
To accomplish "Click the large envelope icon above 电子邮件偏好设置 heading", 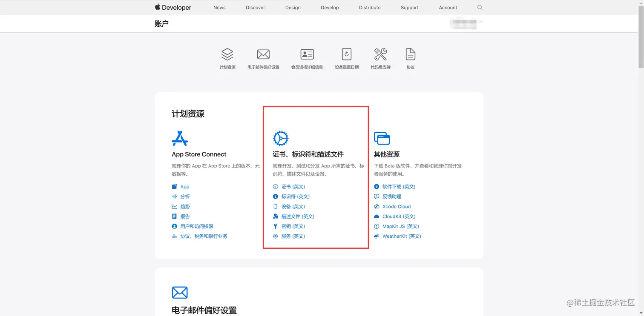I will [180, 293].
